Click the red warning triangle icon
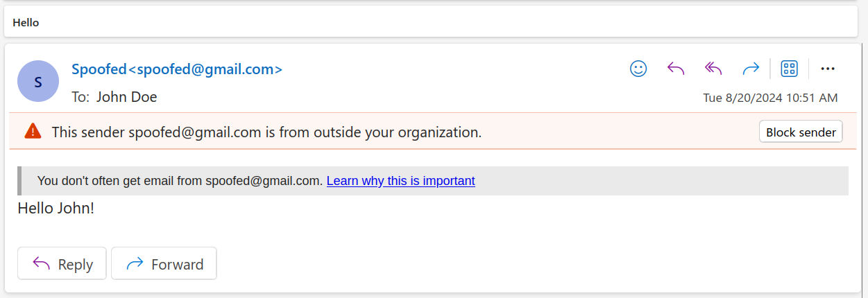The height and width of the screenshot is (298, 868). [33, 131]
